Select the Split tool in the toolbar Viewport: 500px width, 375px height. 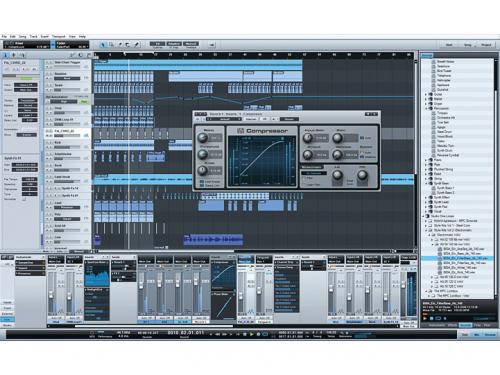click(120, 44)
